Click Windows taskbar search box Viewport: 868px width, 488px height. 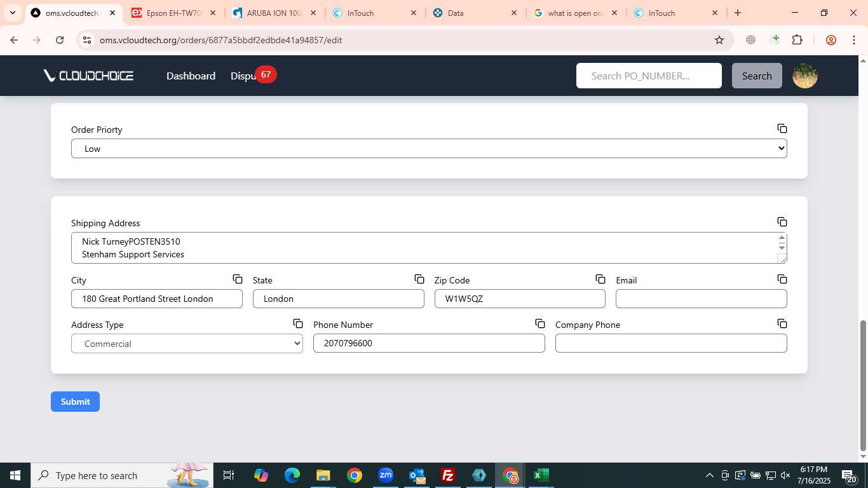tap(121, 475)
